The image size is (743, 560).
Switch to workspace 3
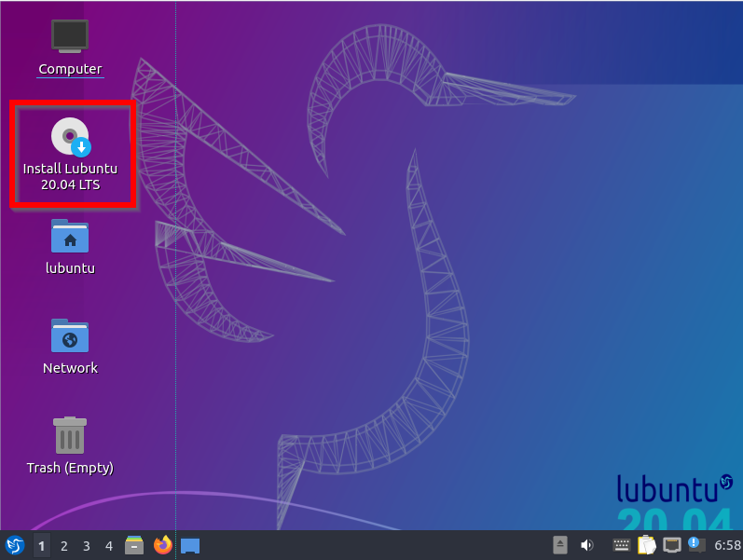(x=87, y=546)
